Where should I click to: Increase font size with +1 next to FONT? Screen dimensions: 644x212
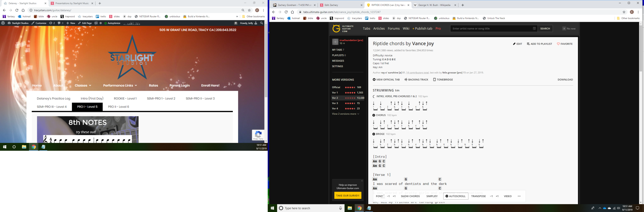pos(394,196)
